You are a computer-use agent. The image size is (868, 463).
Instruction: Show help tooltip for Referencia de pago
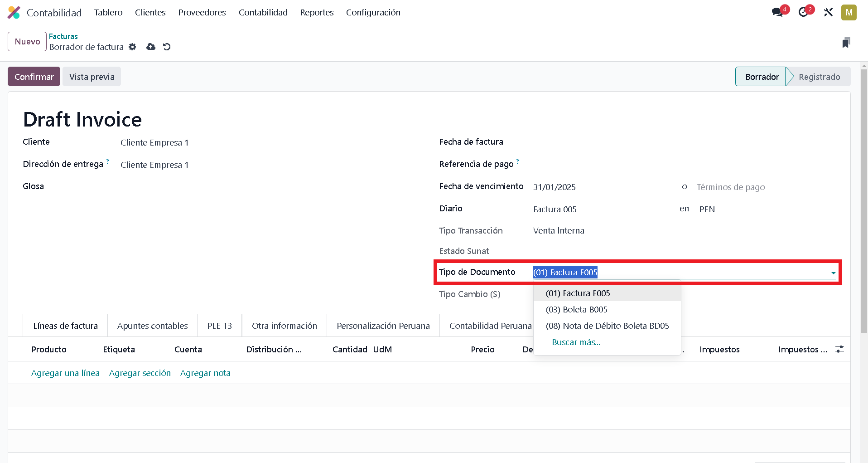pos(517,161)
